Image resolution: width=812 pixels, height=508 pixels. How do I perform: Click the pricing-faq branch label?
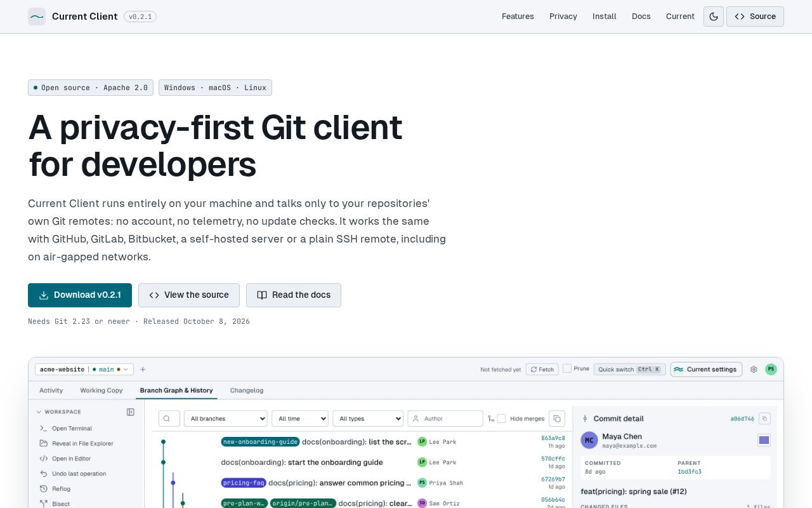(x=244, y=483)
